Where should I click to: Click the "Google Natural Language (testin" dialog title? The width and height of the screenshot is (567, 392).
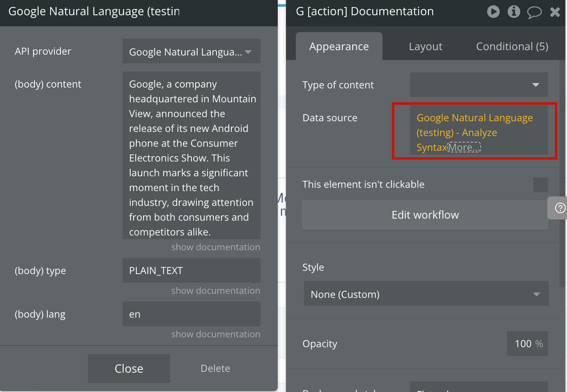pos(94,12)
